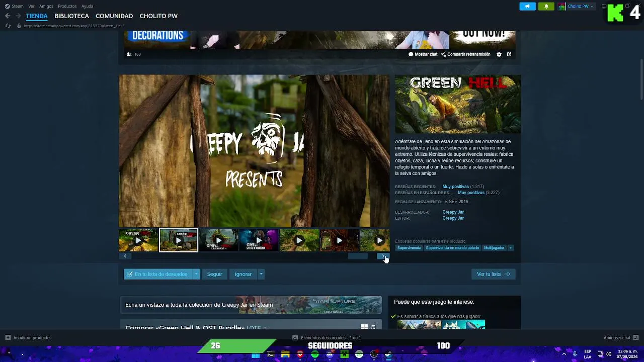This screenshot has height=362, width=644.
Task: Click the plus button to add tags
Action: [x=511, y=248]
